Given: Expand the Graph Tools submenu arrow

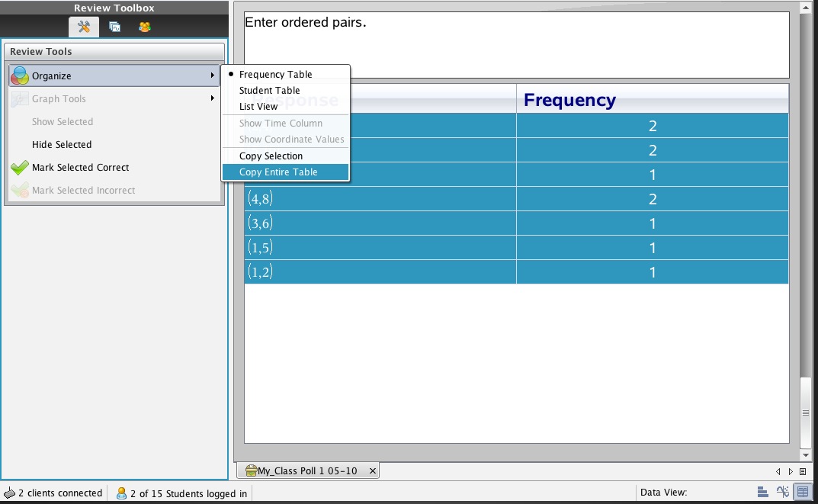Looking at the screenshot, I should pyautogui.click(x=212, y=98).
